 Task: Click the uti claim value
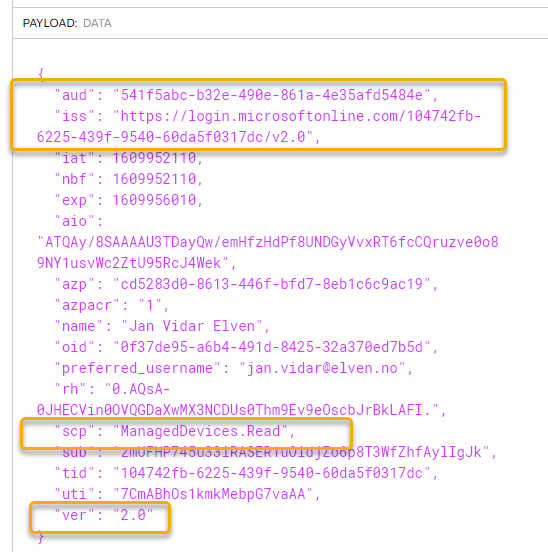click(x=213, y=494)
